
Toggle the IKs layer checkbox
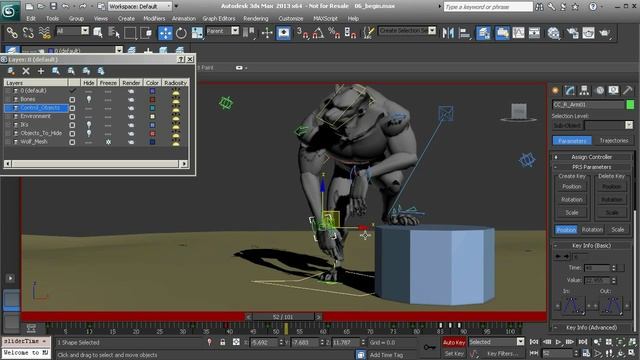tap(72, 125)
